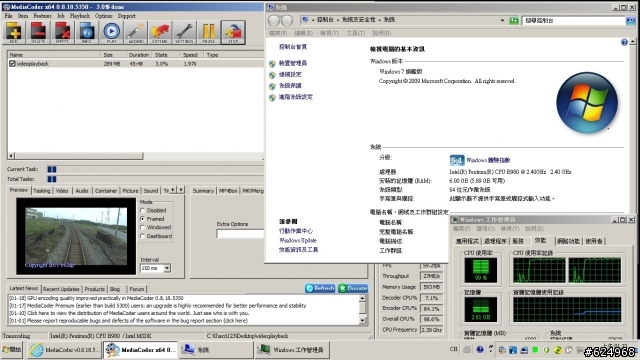Click the forward arrow in System window
Screen dimensions: 640x360
click(x=287, y=20)
